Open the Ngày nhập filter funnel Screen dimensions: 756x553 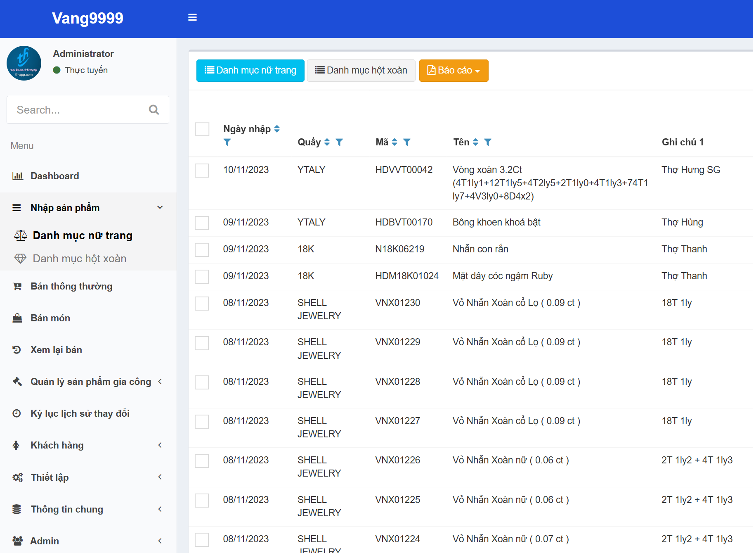(x=227, y=142)
